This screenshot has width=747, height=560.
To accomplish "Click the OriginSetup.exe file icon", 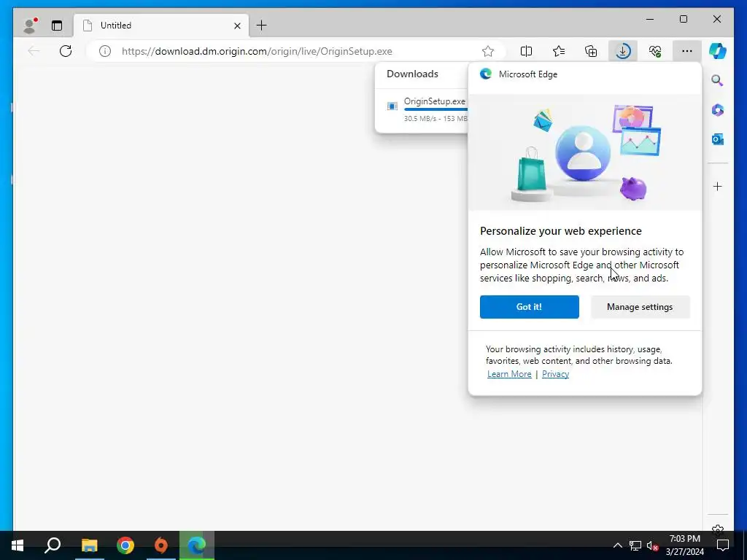I will point(392,106).
